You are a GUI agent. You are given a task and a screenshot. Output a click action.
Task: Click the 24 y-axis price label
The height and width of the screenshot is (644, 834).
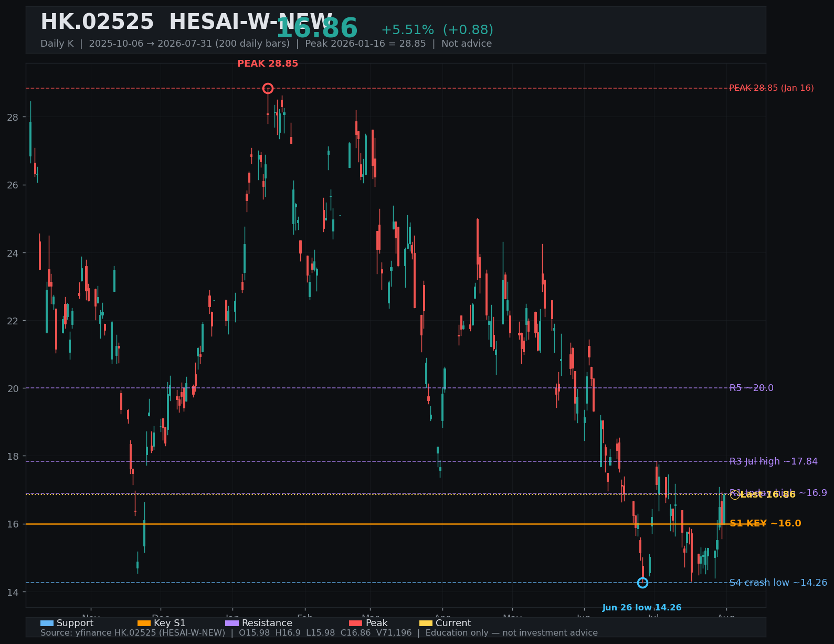(x=13, y=253)
